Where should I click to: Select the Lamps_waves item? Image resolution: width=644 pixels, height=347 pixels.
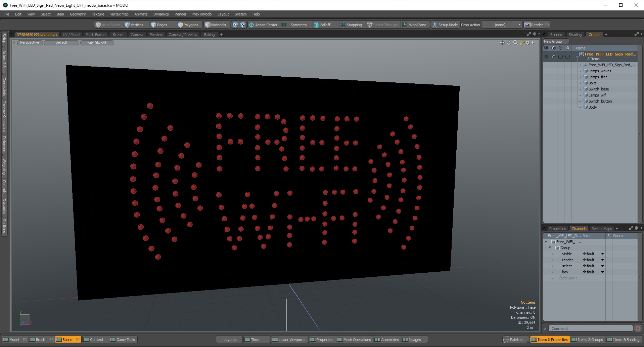coord(600,71)
